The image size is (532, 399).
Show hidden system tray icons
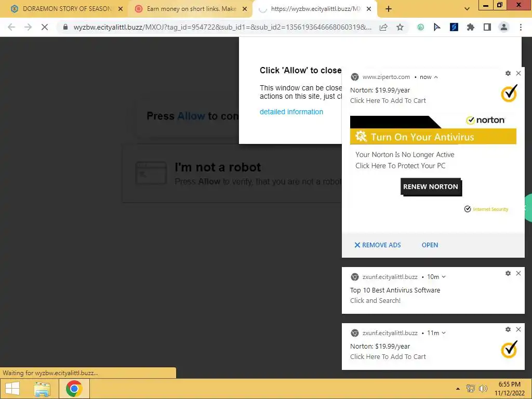458,389
